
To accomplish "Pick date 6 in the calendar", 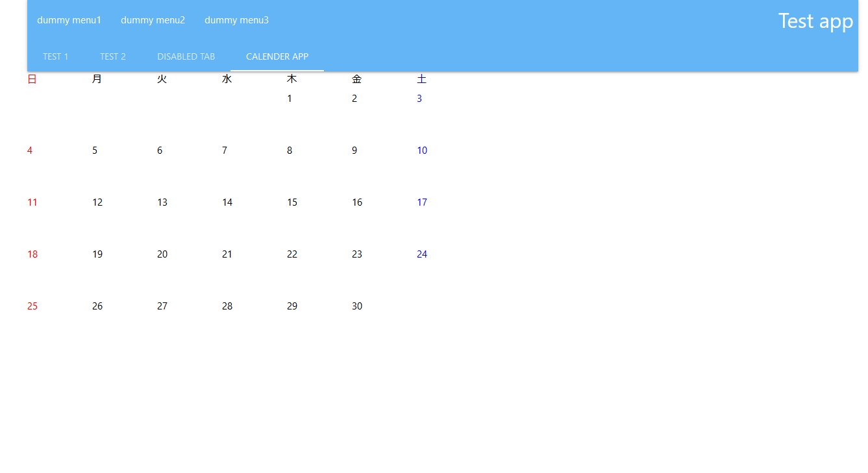I will click(160, 151).
